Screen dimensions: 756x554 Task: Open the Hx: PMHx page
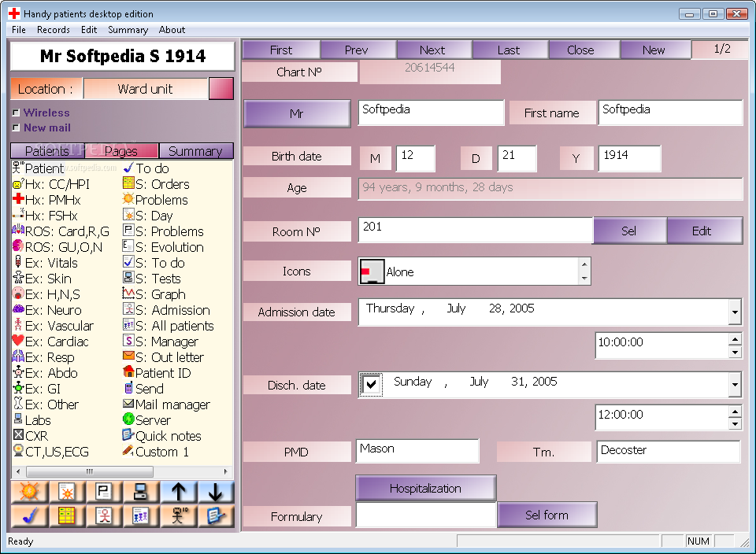tap(46, 200)
